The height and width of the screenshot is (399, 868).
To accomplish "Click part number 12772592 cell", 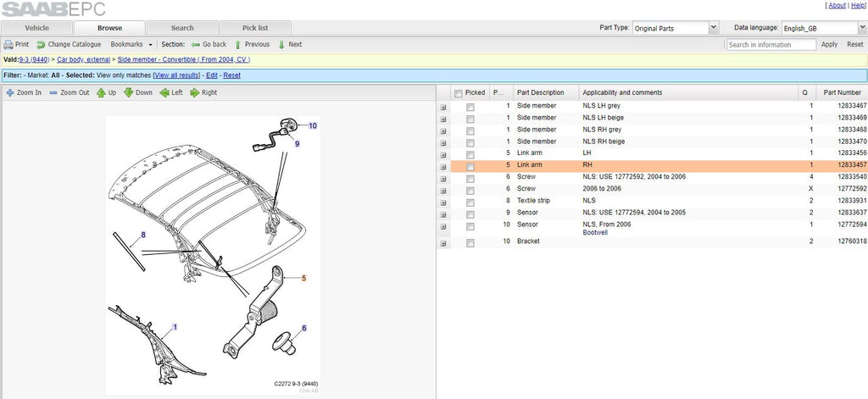I will 853,189.
